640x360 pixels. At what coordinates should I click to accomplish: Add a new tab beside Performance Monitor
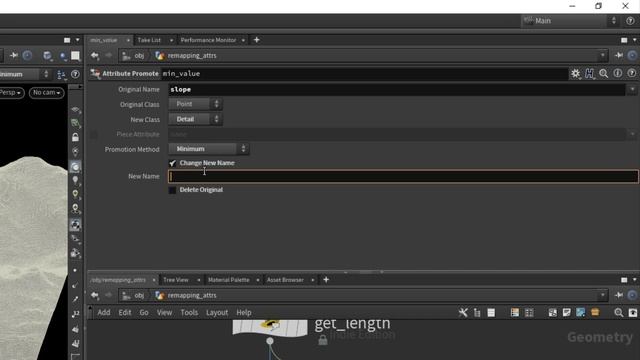tap(257, 40)
